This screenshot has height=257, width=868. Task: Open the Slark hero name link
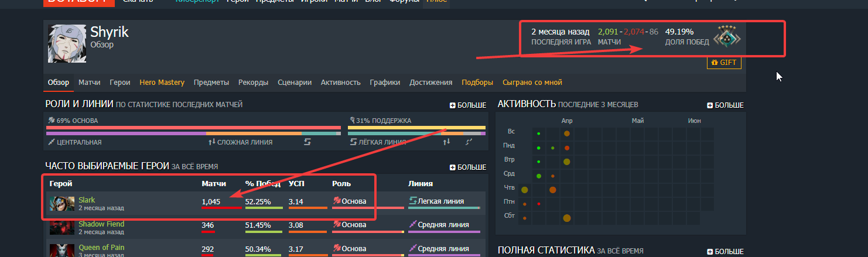[87, 200]
